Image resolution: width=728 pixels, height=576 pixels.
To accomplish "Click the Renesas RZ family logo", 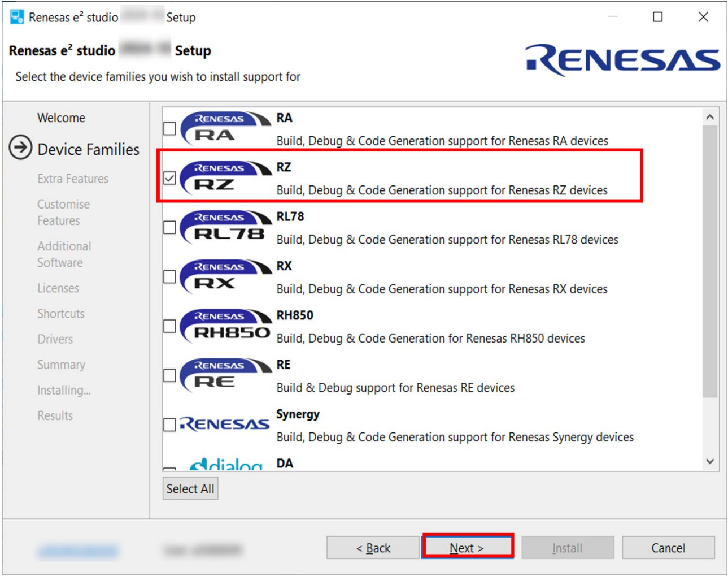I will [x=225, y=177].
